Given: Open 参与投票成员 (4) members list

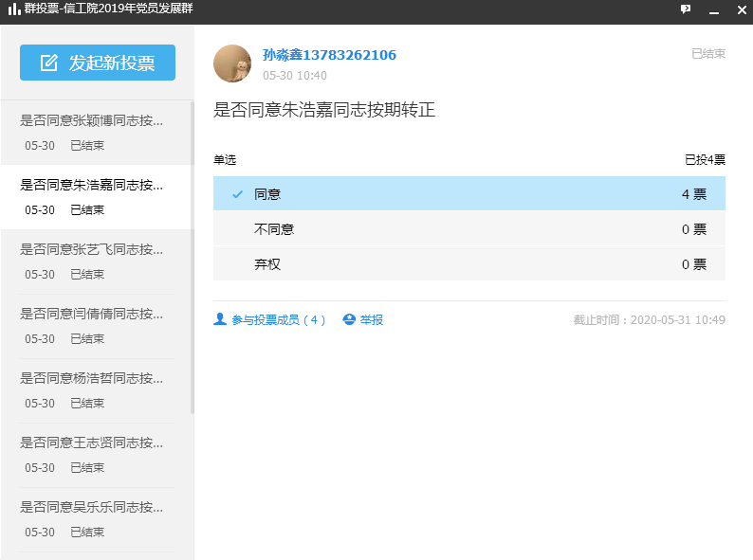Looking at the screenshot, I should (278, 319).
